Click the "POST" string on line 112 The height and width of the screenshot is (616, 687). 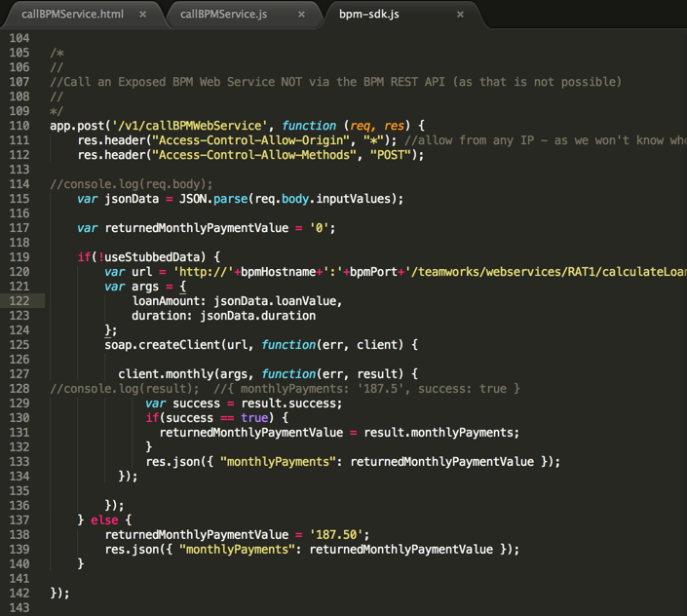pyautogui.click(x=391, y=155)
